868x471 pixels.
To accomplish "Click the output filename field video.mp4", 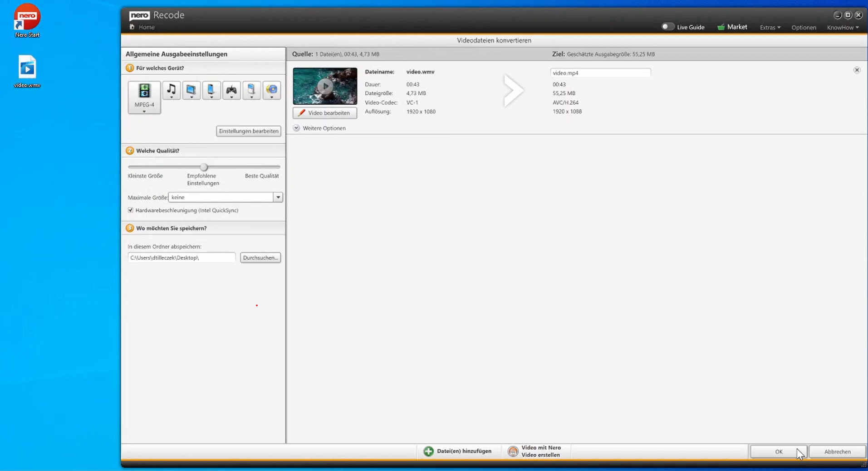I will (x=600, y=73).
